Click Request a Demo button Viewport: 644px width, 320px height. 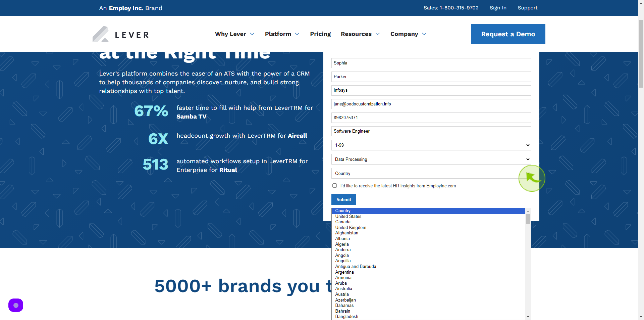point(508,34)
